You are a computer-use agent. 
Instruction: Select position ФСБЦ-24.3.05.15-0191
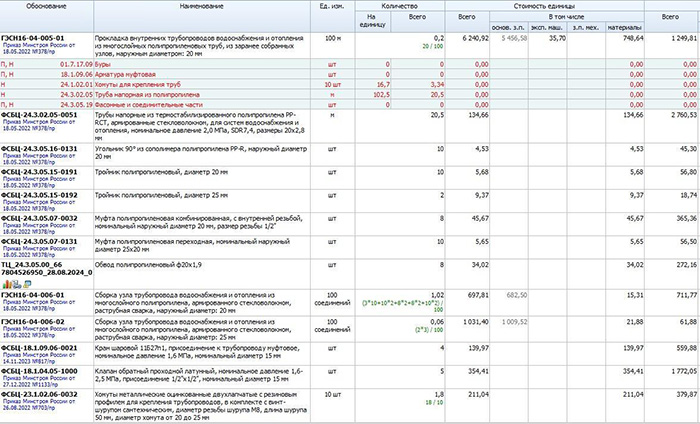click(x=39, y=172)
